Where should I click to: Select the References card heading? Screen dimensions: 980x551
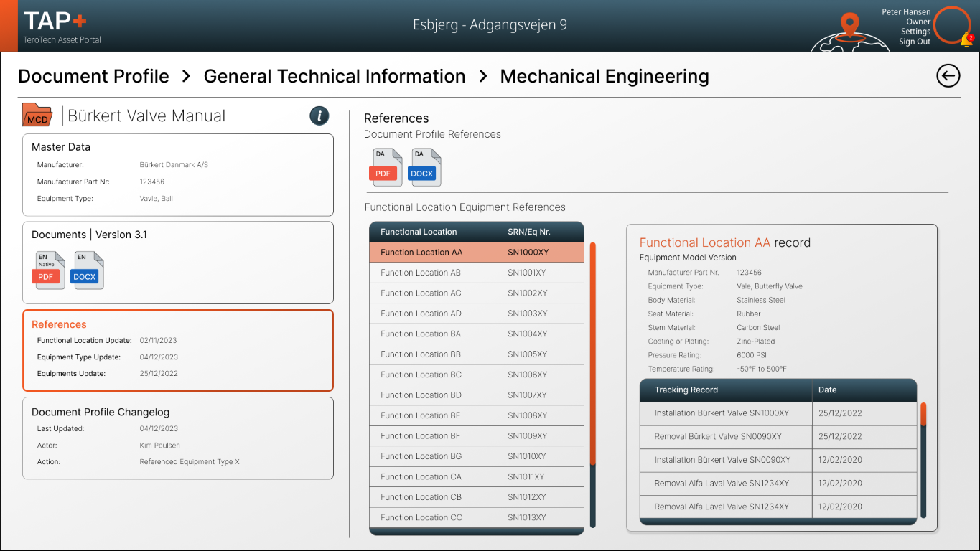(x=59, y=324)
